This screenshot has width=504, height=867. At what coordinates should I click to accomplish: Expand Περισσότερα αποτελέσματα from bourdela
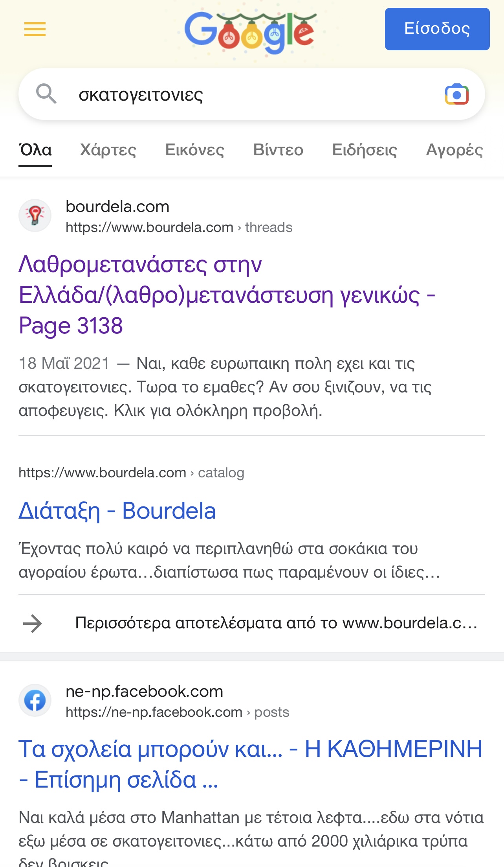click(x=276, y=623)
